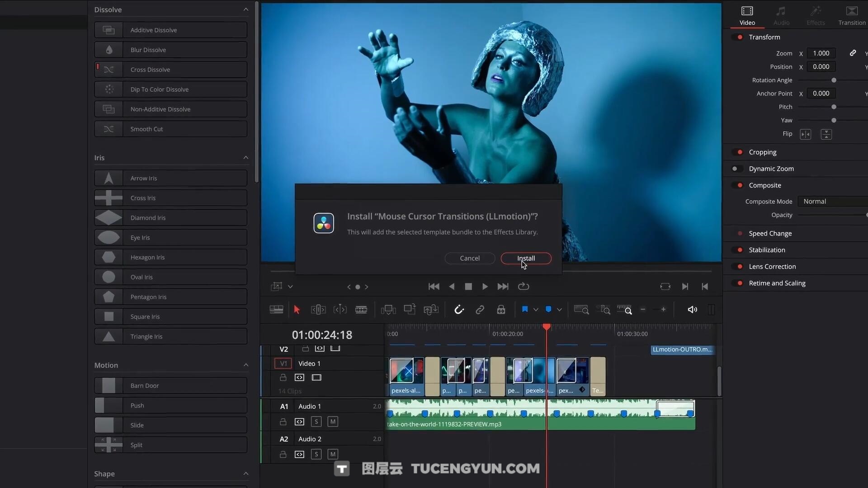Toggle the linked selection chain icon

coord(480,310)
